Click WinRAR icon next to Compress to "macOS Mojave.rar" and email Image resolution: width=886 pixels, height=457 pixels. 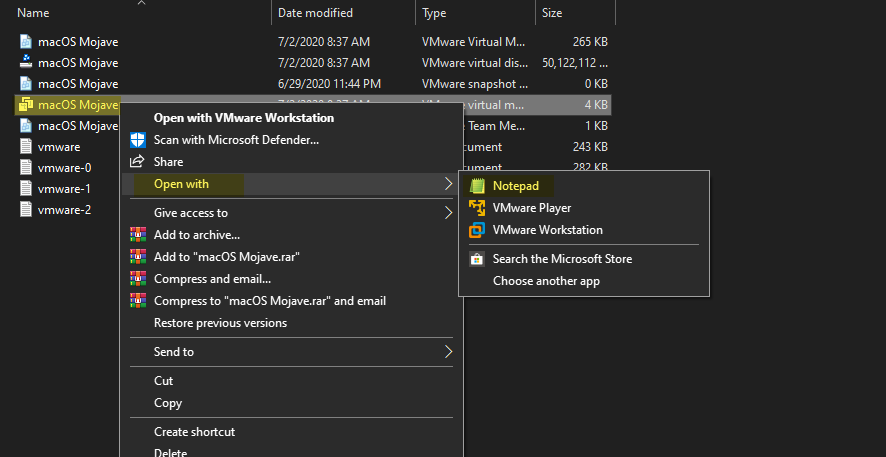137,301
